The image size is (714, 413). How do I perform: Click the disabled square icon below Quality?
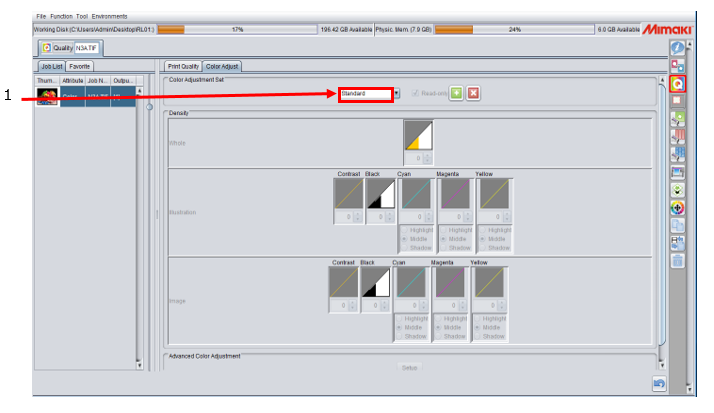pos(677,100)
